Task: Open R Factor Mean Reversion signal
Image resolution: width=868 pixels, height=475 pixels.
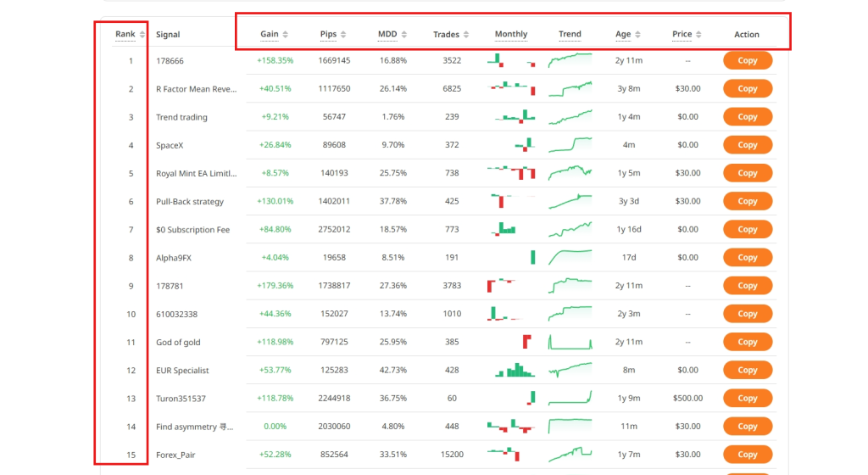Action: point(197,89)
